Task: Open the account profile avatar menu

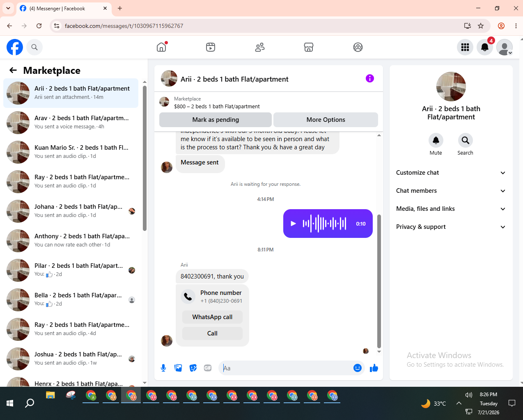Action: (505, 47)
